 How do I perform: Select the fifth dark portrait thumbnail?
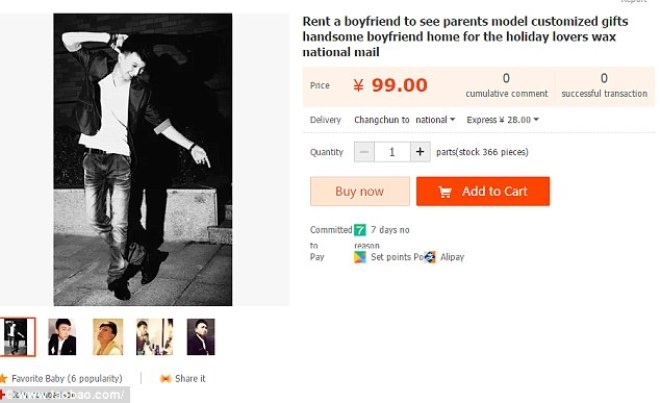click(x=200, y=337)
